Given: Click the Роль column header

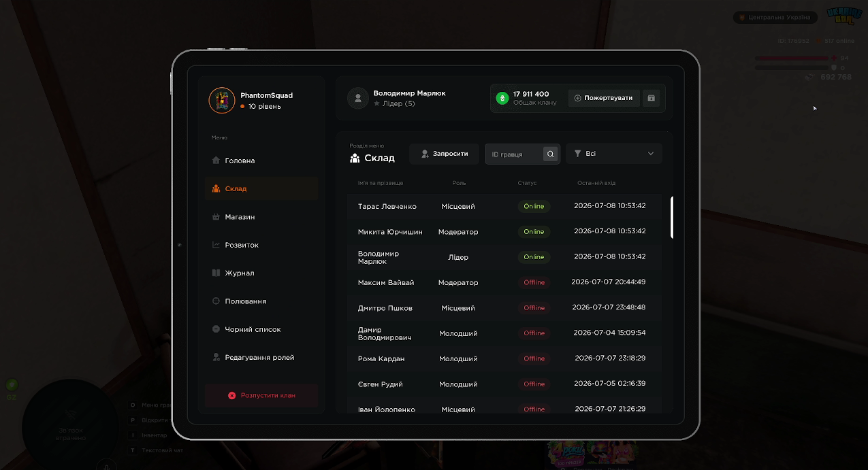Looking at the screenshot, I should [x=459, y=183].
